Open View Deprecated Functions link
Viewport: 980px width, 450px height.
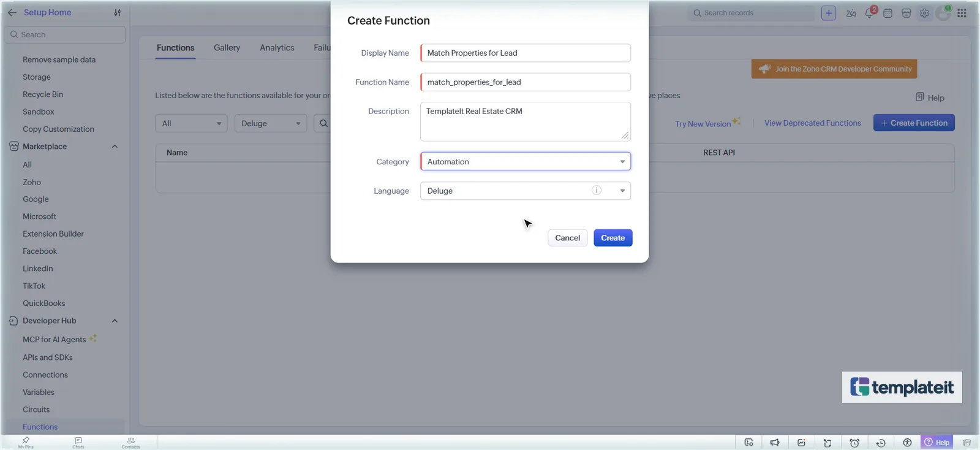(x=812, y=123)
